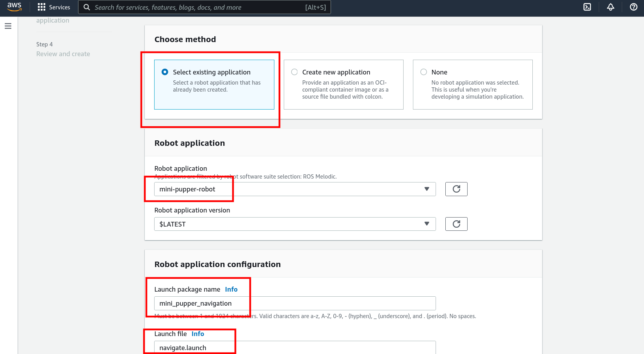Click the Robot application version label
Viewport: 644px width, 354px height.
click(192, 210)
